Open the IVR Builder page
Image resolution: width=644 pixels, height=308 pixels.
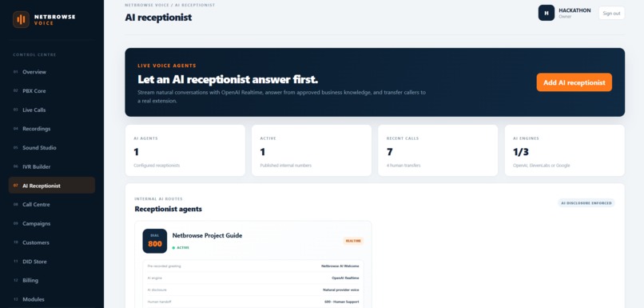click(52, 166)
